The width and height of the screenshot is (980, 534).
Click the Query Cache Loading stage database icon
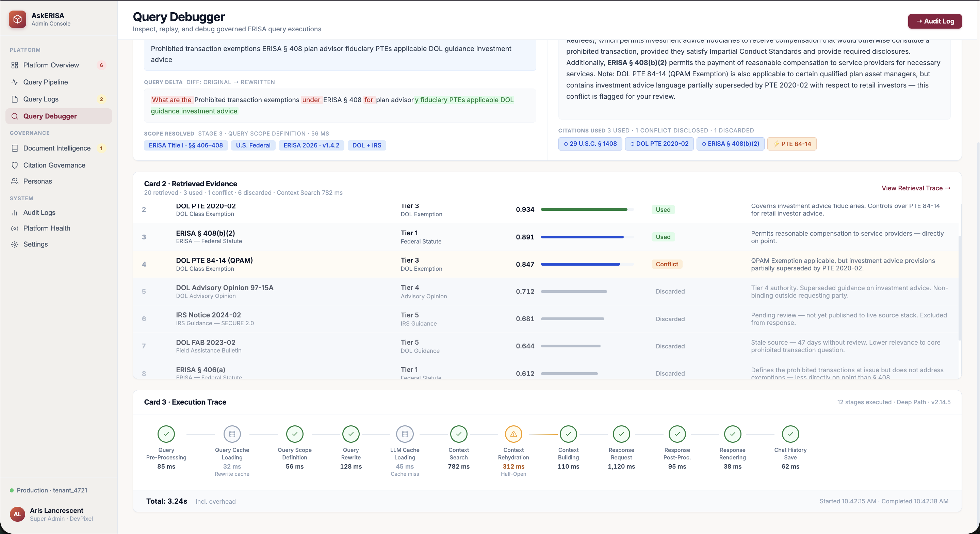click(x=232, y=434)
